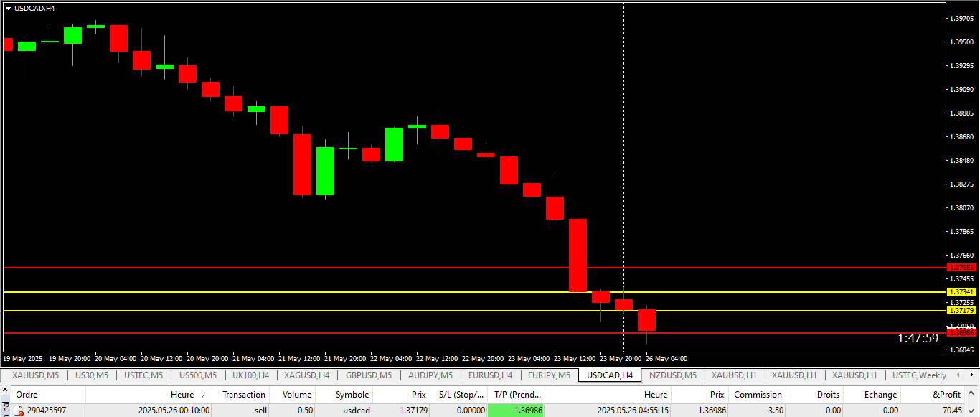Go to the GBPUSD,M5 chart tab
The width and height of the screenshot is (980, 417).
(369, 375)
